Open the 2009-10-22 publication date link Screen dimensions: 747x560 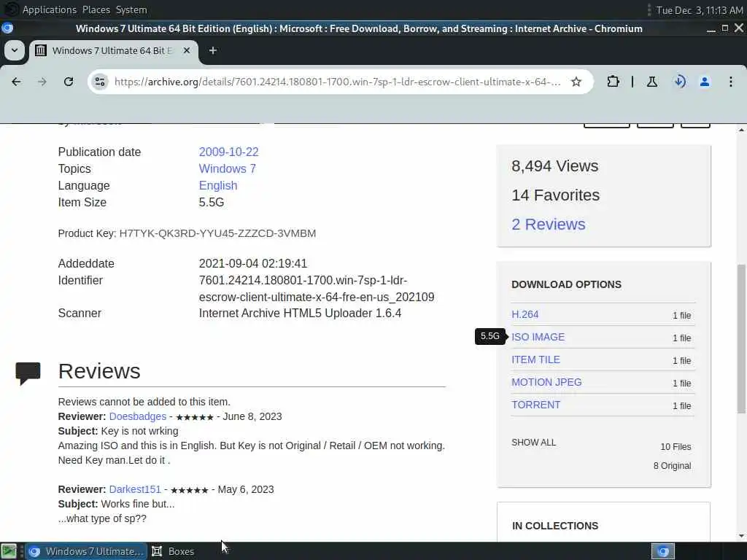(228, 152)
